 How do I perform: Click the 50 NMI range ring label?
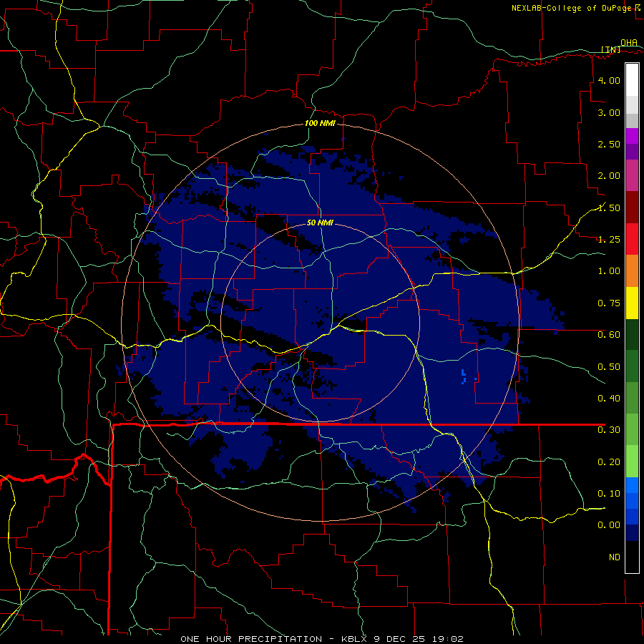click(320, 223)
